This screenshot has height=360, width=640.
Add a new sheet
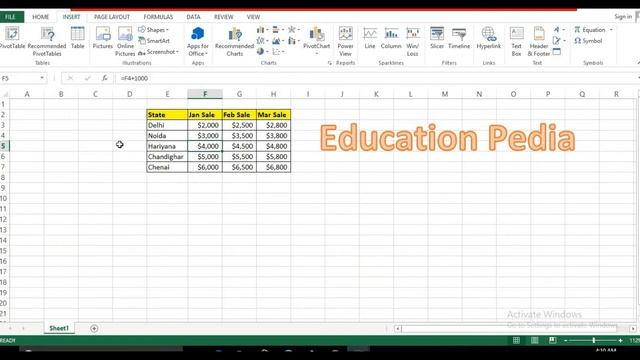(x=94, y=328)
